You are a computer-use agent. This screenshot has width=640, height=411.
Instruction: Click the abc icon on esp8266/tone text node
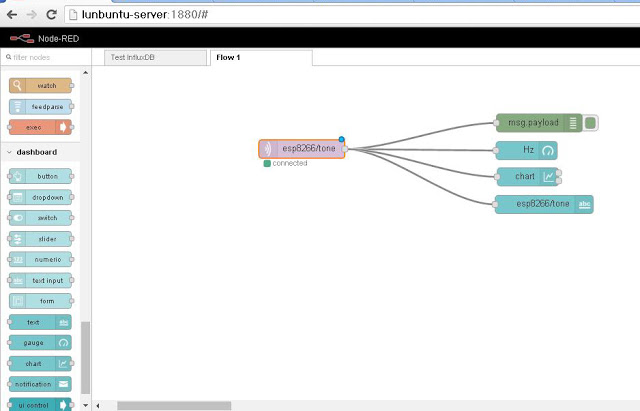[584, 204]
